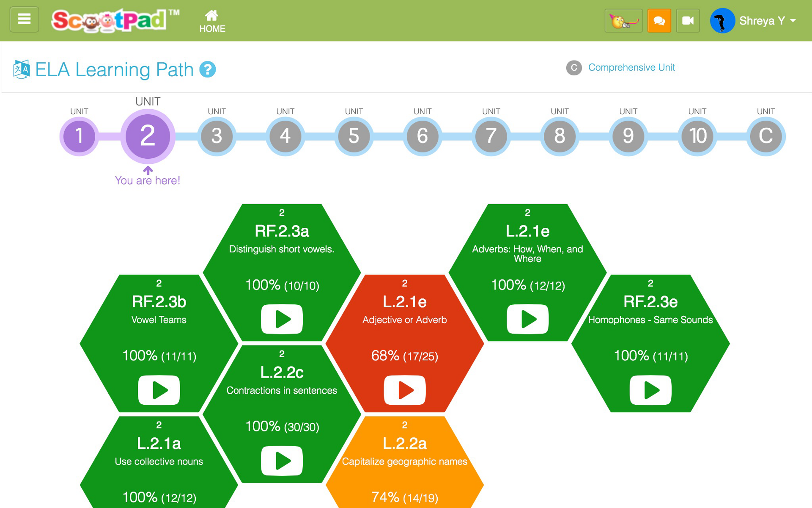Play the Adverbs How, When, Where lesson
Image resolution: width=812 pixels, height=508 pixels.
[x=528, y=319]
